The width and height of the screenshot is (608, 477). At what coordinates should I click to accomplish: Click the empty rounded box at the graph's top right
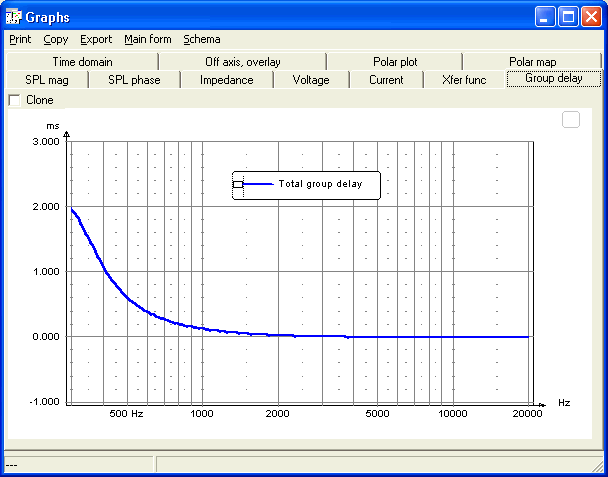pyautogui.click(x=571, y=119)
